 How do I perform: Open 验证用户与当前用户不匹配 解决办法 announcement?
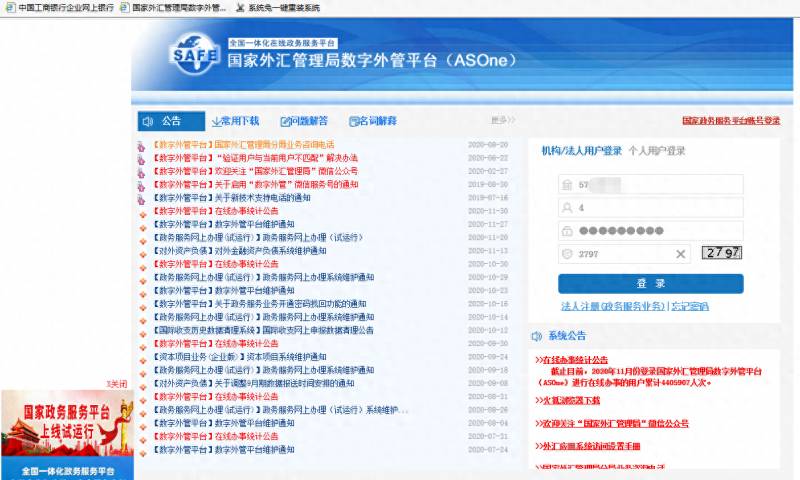click(x=255, y=158)
